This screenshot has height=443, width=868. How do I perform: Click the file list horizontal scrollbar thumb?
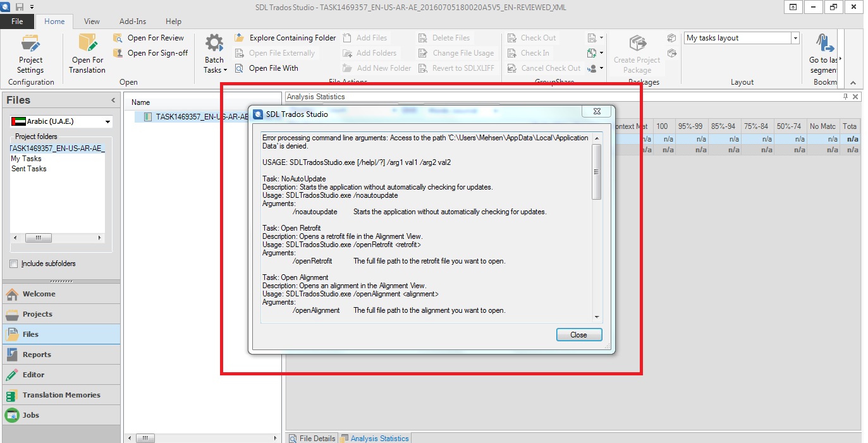click(145, 438)
